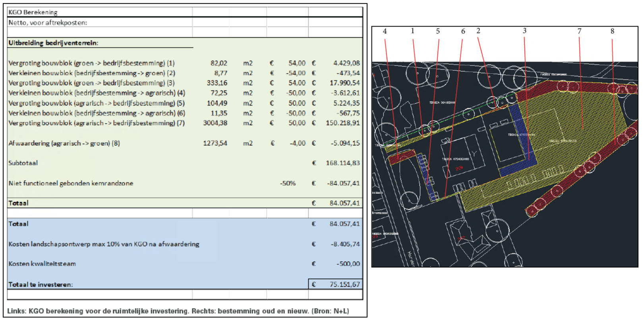Click the area value '104,49'
Screen dimensions: 644x320
tap(217, 103)
